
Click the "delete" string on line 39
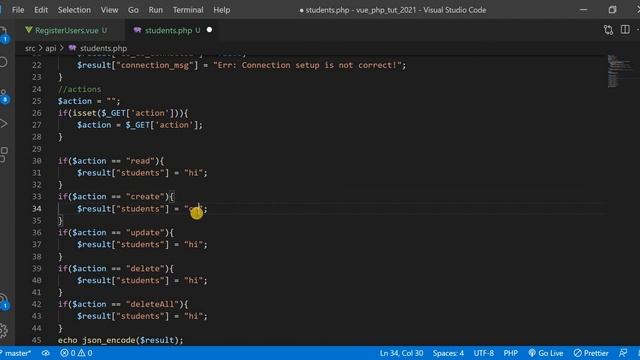click(x=145, y=269)
